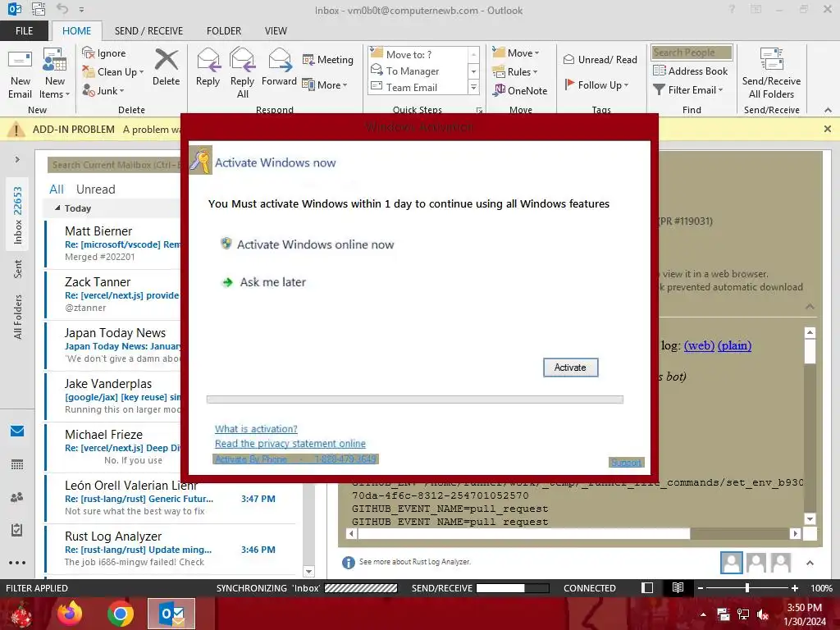Switch to the HOME tab
Viewport: 840px width, 630px height.
point(76,31)
